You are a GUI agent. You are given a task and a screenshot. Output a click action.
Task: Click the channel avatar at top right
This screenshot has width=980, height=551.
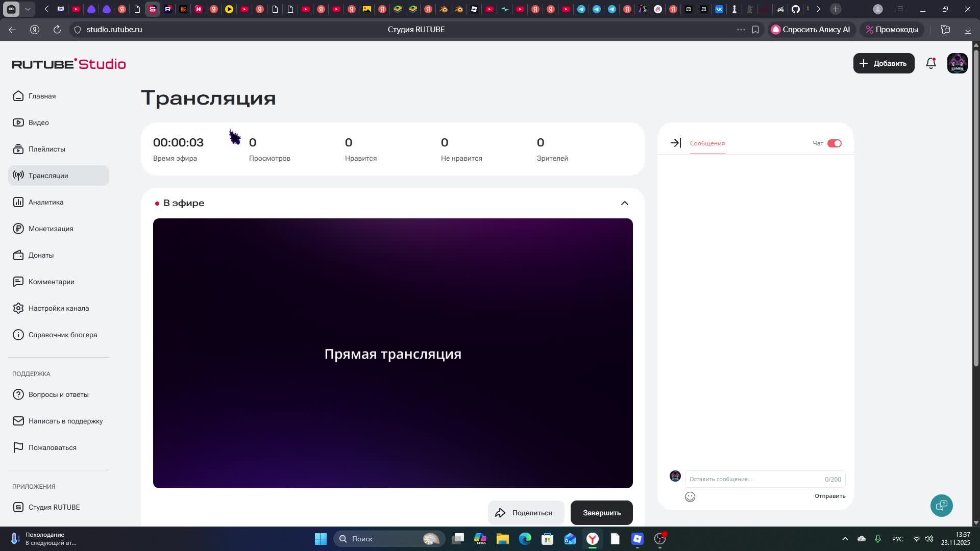[957, 63]
